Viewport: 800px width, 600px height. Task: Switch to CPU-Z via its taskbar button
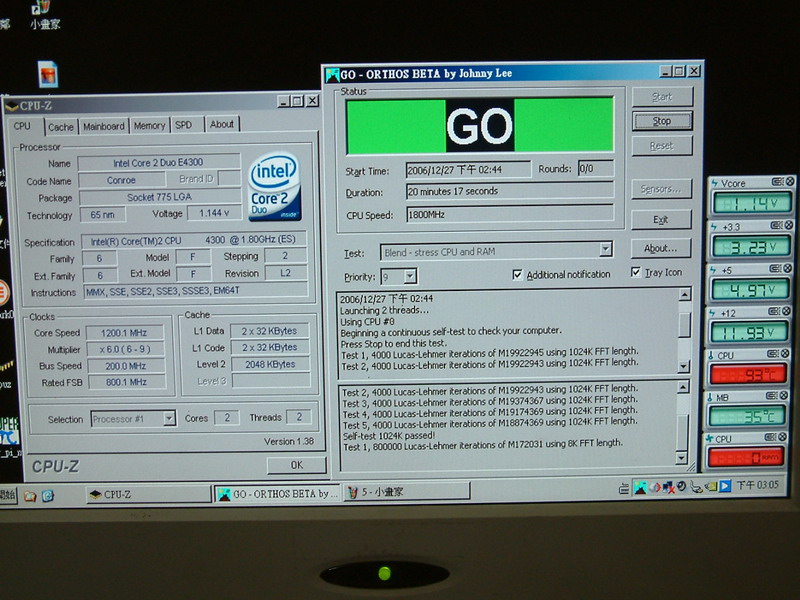click(148, 494)
